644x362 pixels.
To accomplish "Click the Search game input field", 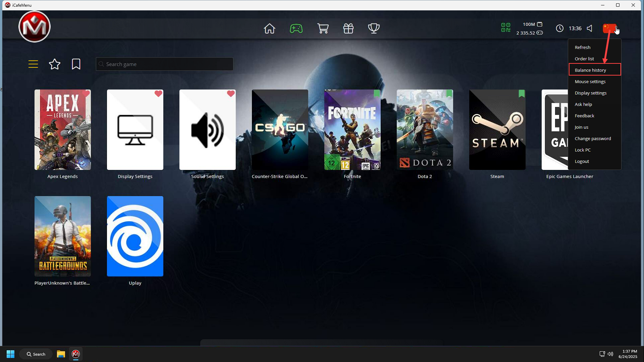I will coord(165,64).
